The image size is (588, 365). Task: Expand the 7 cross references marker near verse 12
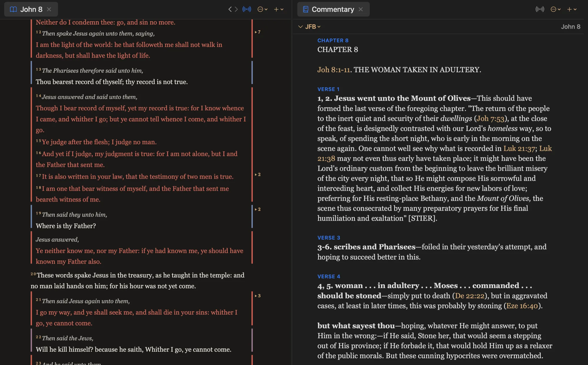pyautogui.click(x=258, y=32)
